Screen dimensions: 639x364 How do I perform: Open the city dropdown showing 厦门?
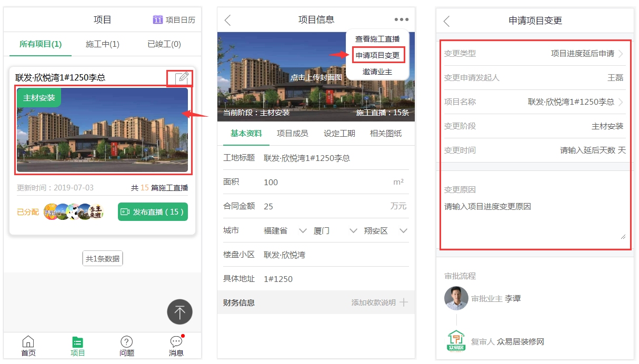[353, 231]
